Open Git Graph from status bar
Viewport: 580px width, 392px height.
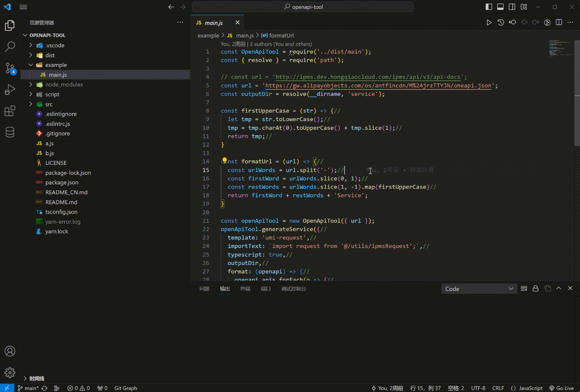[125, 388]
